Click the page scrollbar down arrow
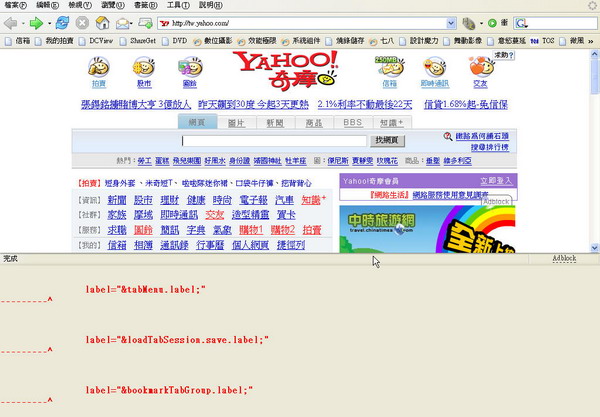600x417 pixels. [594, 248]
